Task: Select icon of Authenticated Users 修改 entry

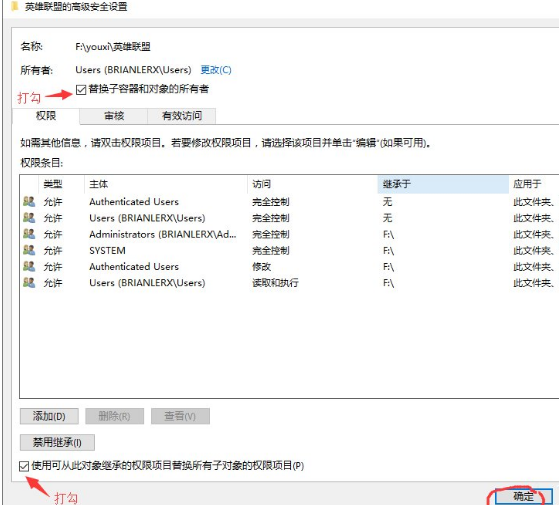Action: (29, 267)
